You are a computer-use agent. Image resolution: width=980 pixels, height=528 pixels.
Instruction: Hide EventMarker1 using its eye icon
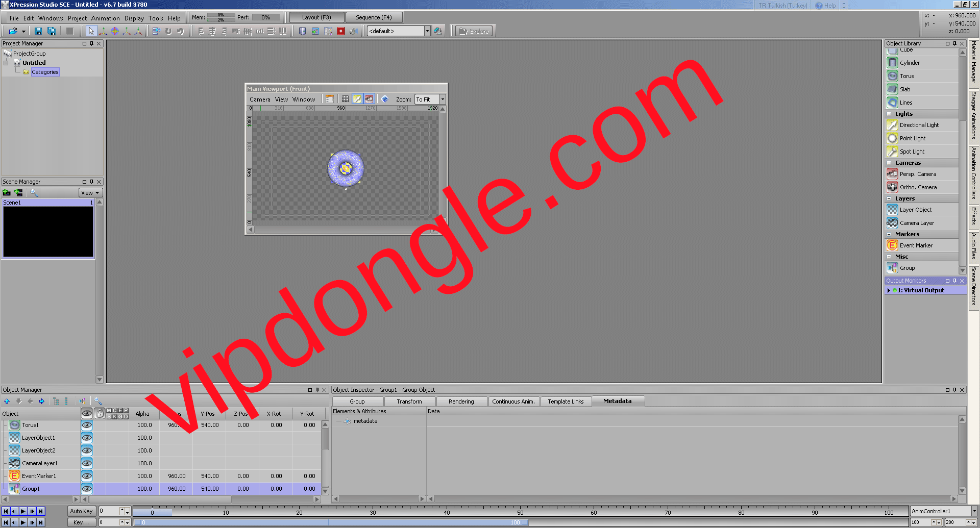(x=87, y=476)
